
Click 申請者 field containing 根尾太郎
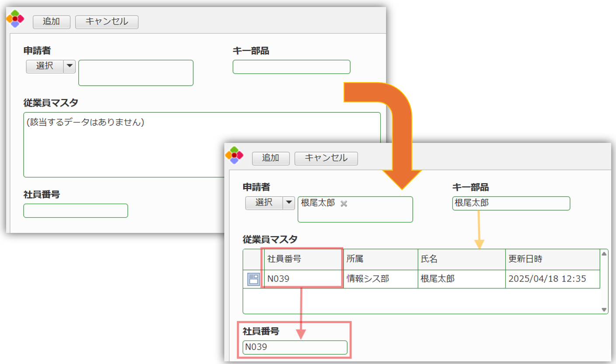355,209
